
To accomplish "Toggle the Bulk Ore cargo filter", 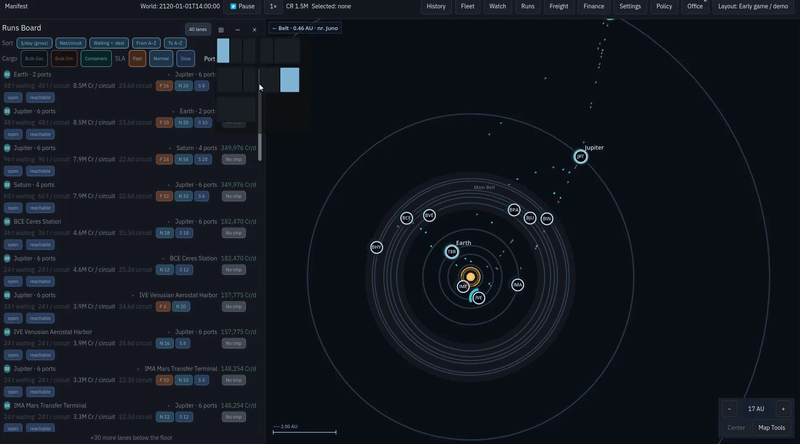I will click(x=64, y=59).
